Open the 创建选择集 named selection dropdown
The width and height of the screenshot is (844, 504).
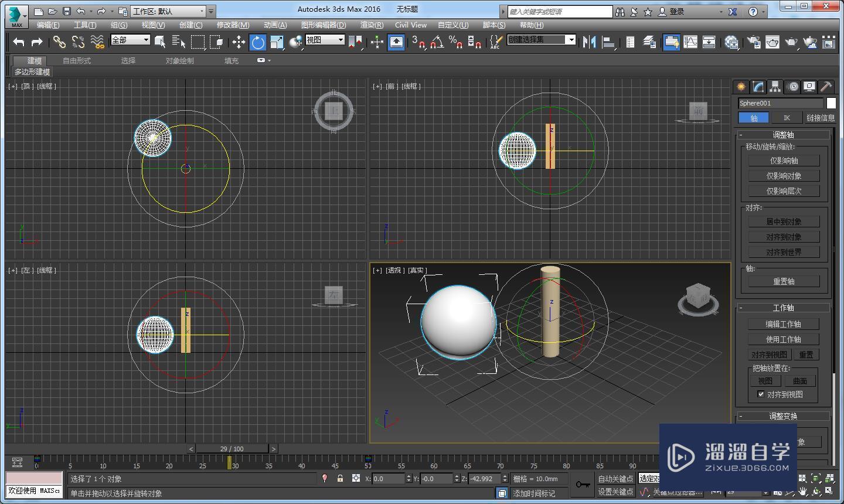[541, 39]
